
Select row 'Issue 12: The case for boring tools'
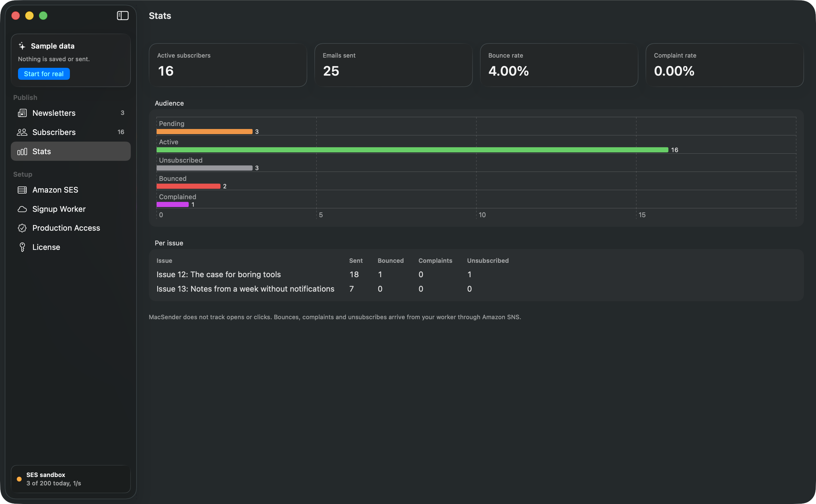pos(476,274)
